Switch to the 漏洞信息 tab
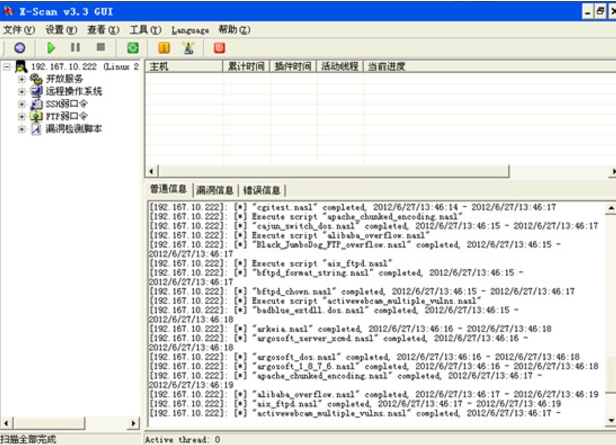Image resolution: width=616 pixels, height=445 pixels. [215, 190]
